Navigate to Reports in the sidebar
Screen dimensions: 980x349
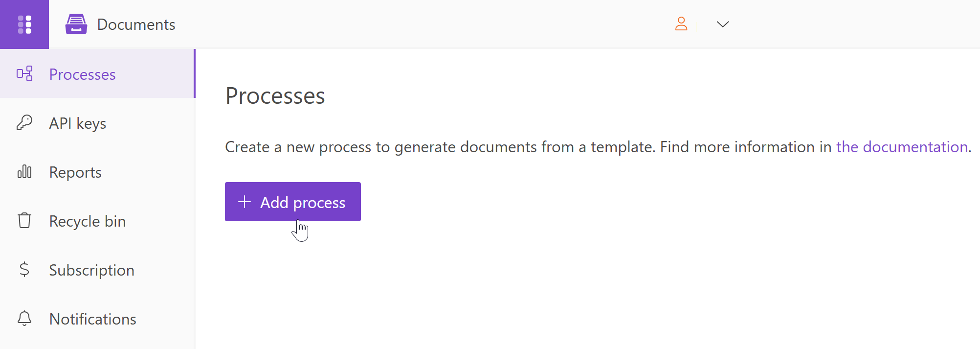point(75,172)
